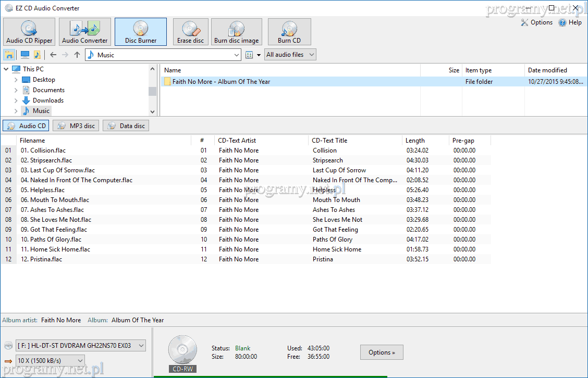Screen dimensions: 588x378
Task: Open the All audio files filter dropdown
Action: tap(290, 55)
